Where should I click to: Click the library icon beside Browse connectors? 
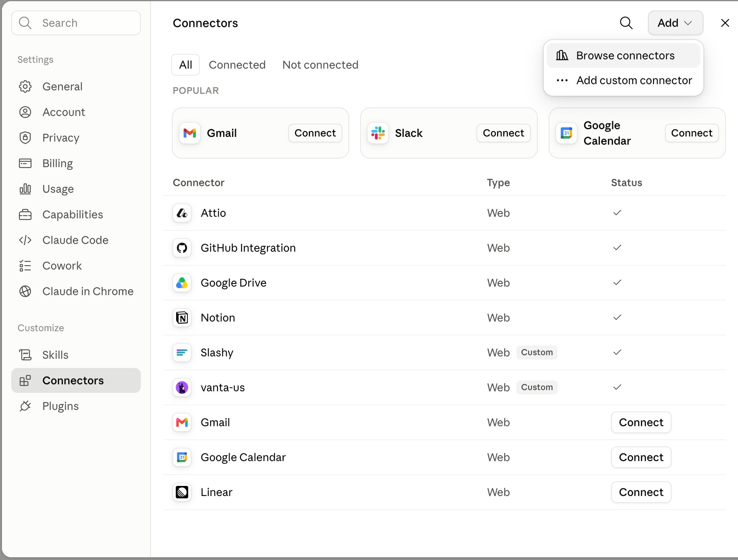[562, 55]
